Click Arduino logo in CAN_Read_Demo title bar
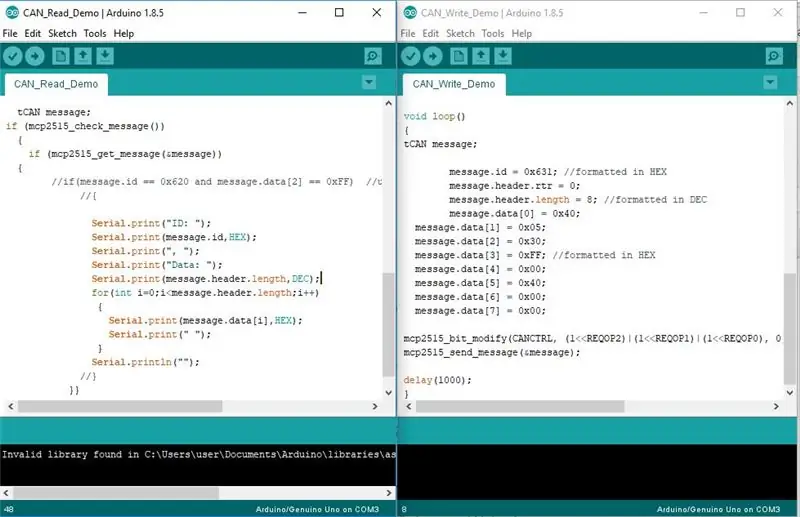Screen dimensions: 800x517 click(12, 13)
